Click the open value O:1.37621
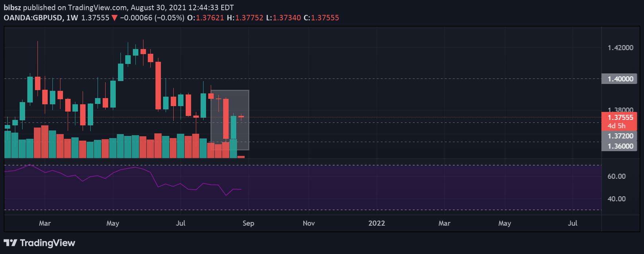The image size is (644, 254). pyautogui.click(x=206, y=18)
